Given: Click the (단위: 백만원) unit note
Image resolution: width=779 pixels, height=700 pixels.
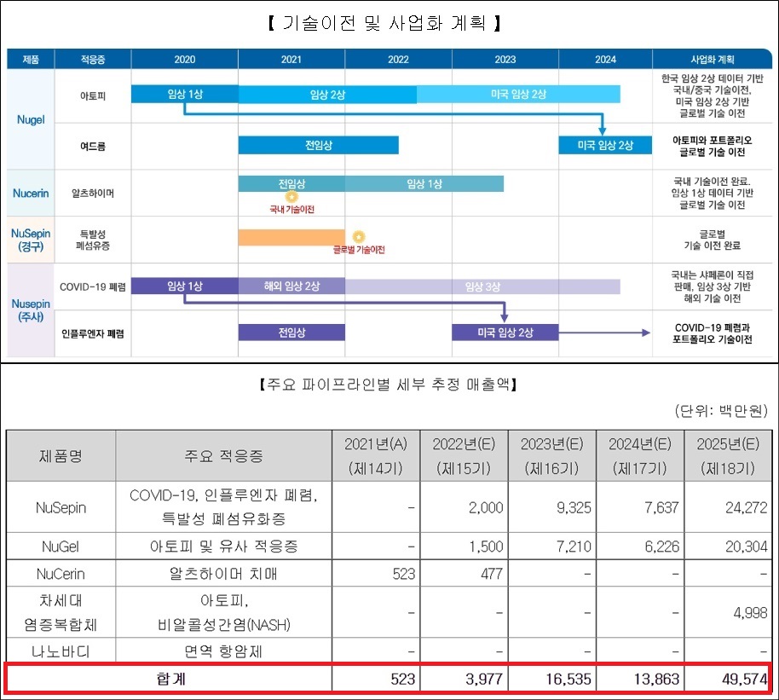Looking at the screenshot, I should click(721, 411).
